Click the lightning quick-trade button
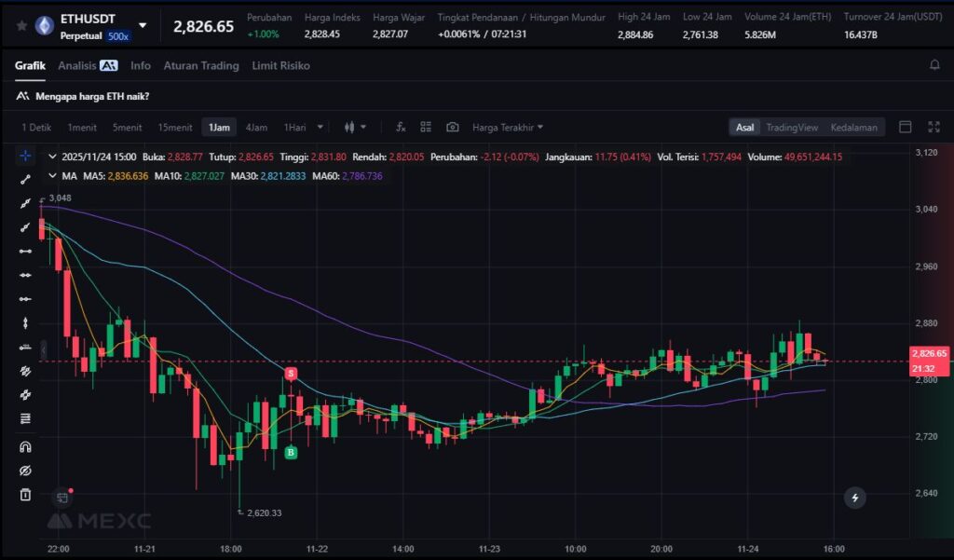The width and height of the screenshot is (954, 560). coord(855,498)
